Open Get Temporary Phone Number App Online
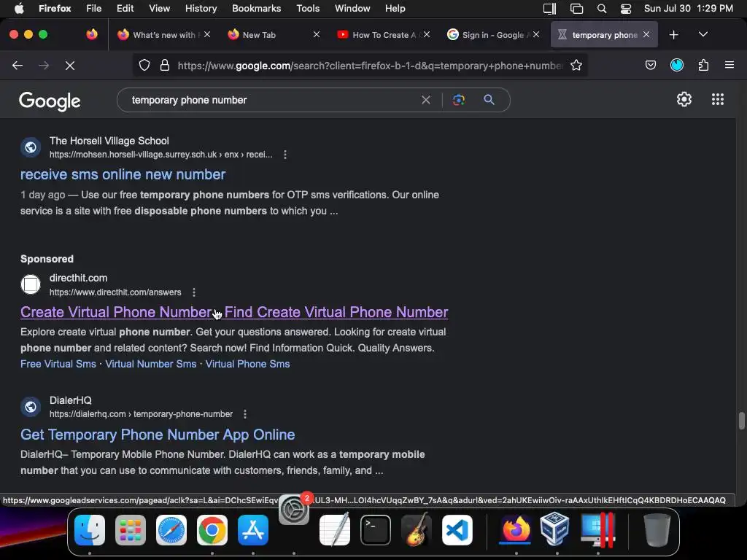747x560 pixels. tap(158, 435)
